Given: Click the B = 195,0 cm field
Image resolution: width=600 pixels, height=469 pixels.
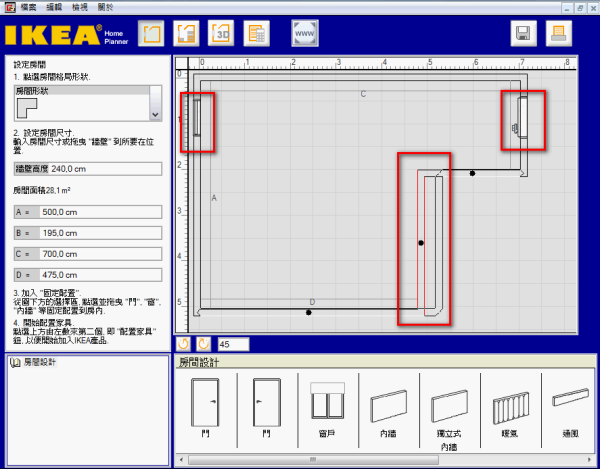Looking at the screenshot, I should click(88, 233).
